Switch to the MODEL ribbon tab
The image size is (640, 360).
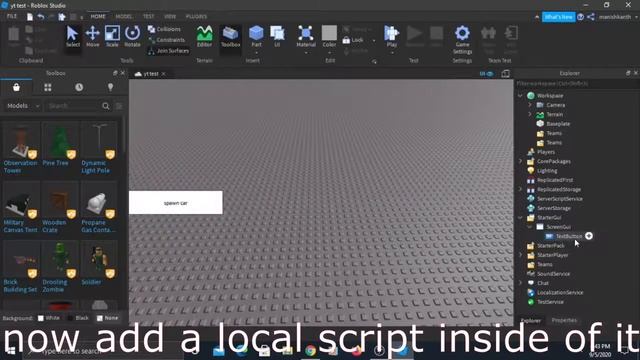tap(124, 16)
